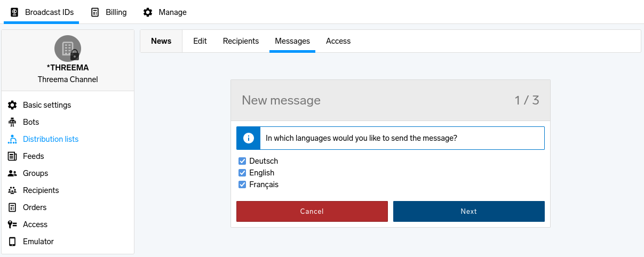644x257 pixels.
Task: Click the THREEMA channel avatar
Action: (x=68, y=49)
